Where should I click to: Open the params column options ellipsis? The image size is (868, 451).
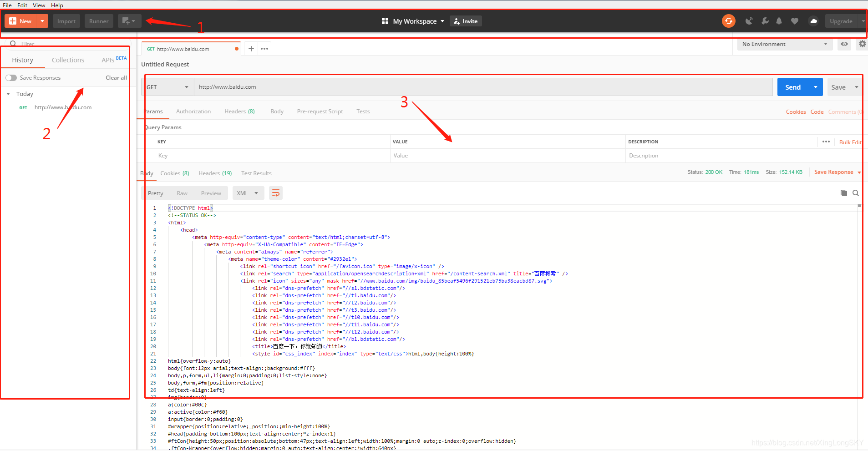coord(826,142)
